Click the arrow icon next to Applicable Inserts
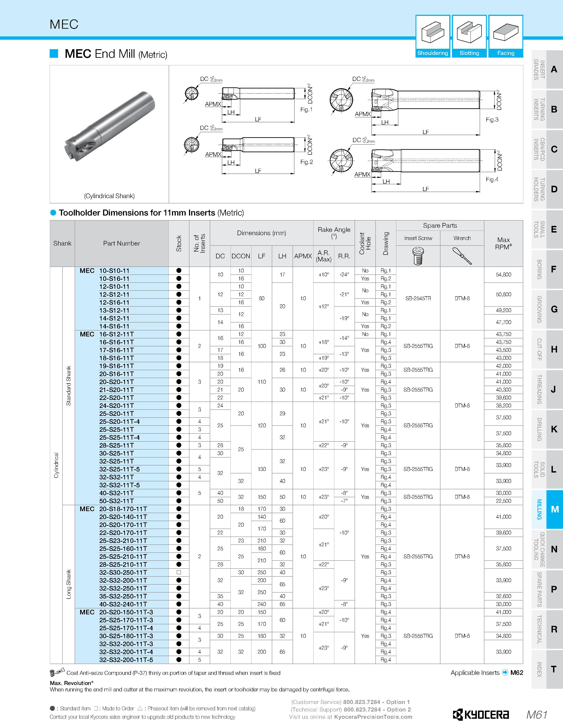563x728 pixels. click(x=505, y=672)
